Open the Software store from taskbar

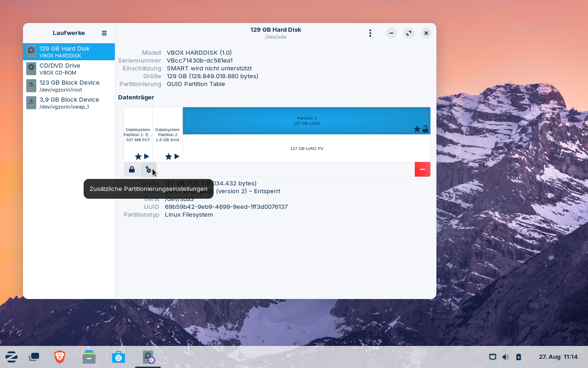coord(119,357)
